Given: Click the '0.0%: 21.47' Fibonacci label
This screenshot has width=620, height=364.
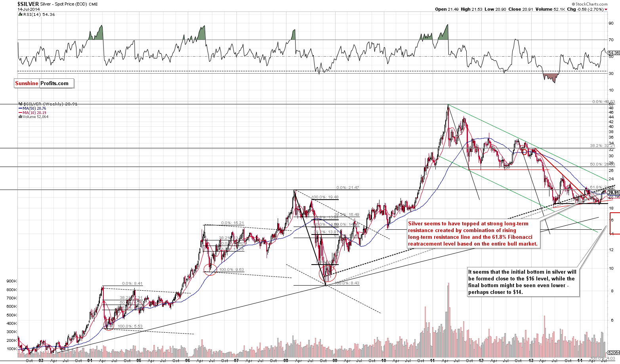Looking at the screenshot, I should (347, 187).
